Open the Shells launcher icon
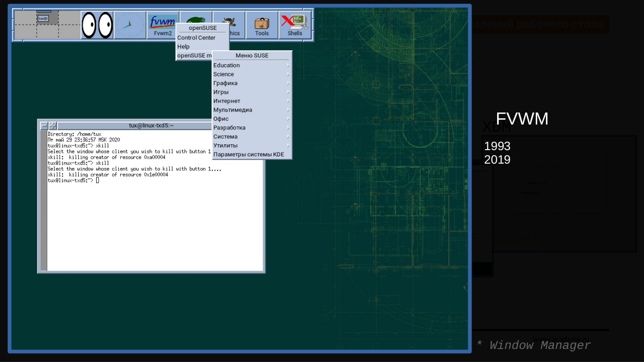The image size is (644, 362). click(295, 25)
